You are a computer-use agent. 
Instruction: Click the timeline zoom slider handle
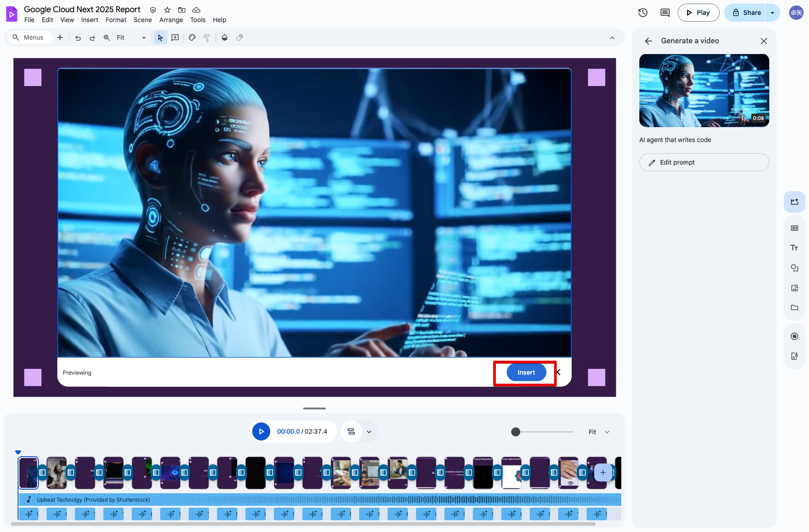[516, 432]
